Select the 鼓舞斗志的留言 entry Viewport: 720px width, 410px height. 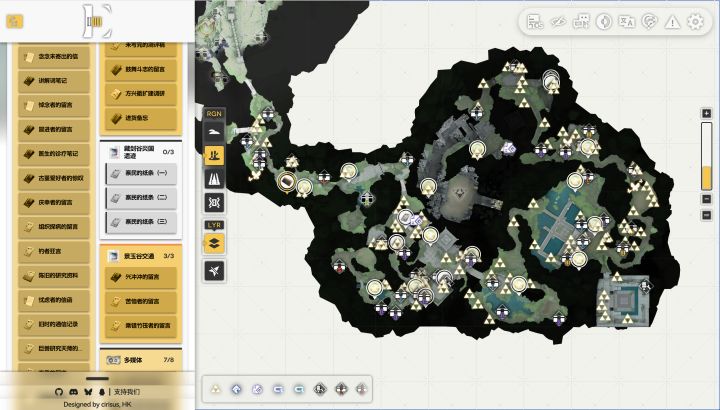(x=141, y=69)
